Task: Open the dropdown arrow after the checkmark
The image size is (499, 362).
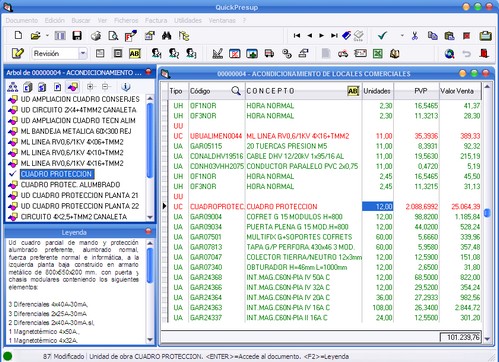Action: click(x=402, y=35)
